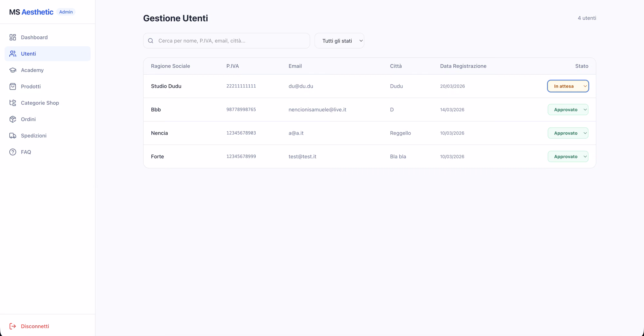Select the Forte company name
The image size is (644, 336).
(x=157, y=157)
